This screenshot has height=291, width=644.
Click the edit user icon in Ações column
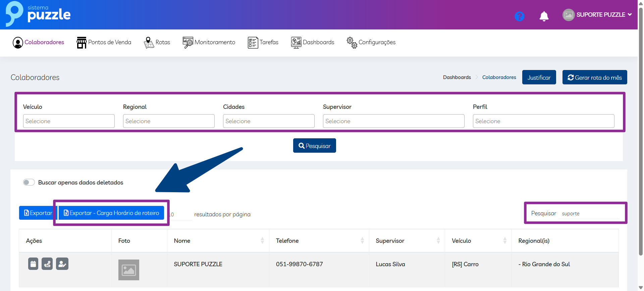point(62,264)
